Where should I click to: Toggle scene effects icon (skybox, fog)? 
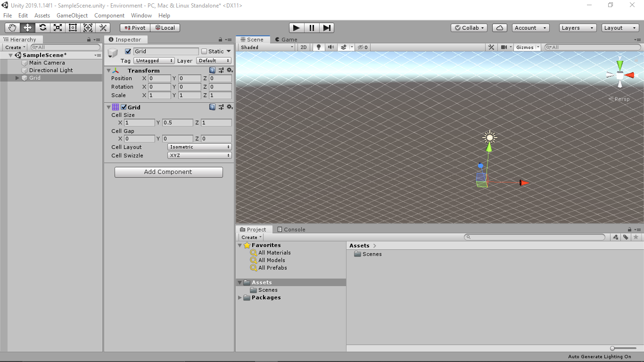click(344, 47)
